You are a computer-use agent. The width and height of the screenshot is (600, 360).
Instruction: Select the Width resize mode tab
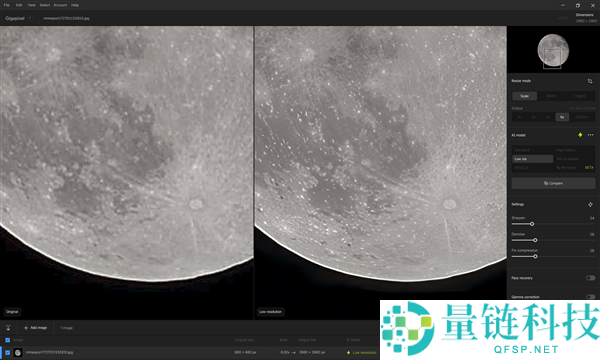(551, 96)
